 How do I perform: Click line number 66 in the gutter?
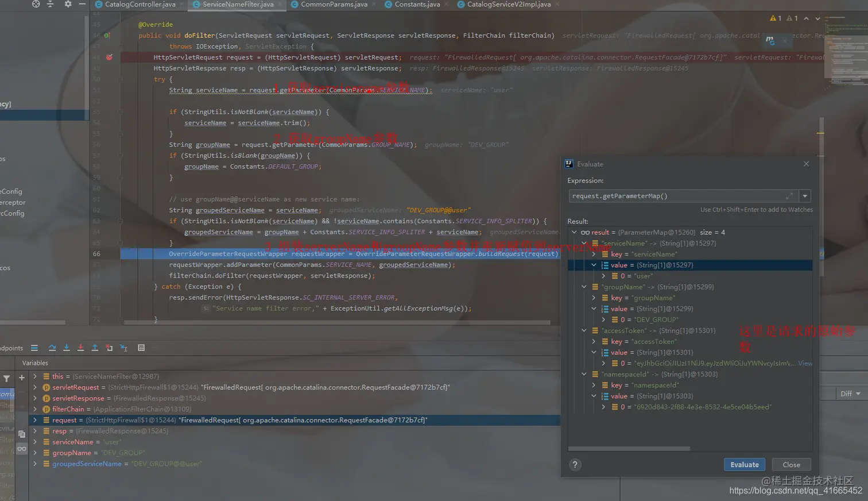pos(96,254)
